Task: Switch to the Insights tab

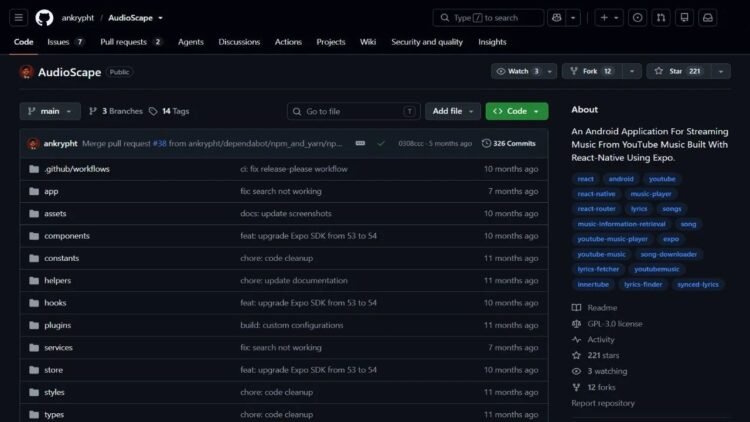Action: (x=492, y=42)
